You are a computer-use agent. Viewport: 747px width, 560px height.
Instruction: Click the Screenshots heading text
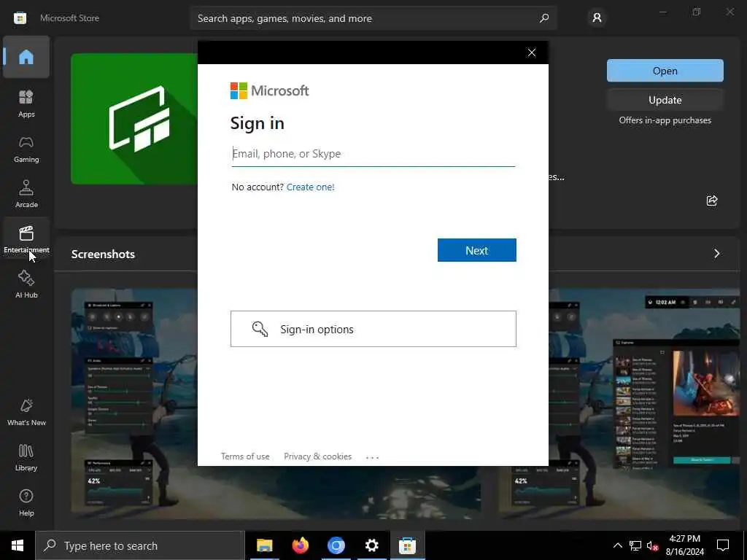[103, 254]
